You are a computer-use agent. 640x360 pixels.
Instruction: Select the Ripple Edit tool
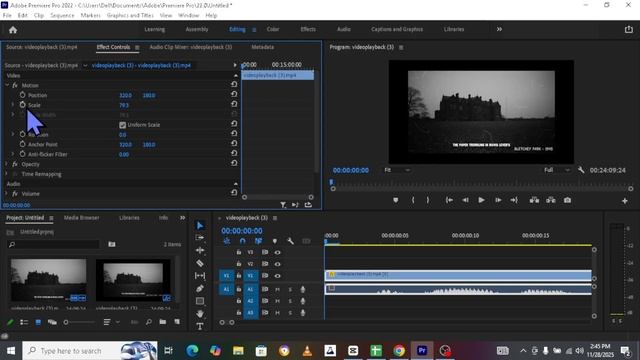pyautogui.click(x=200, y=250)
